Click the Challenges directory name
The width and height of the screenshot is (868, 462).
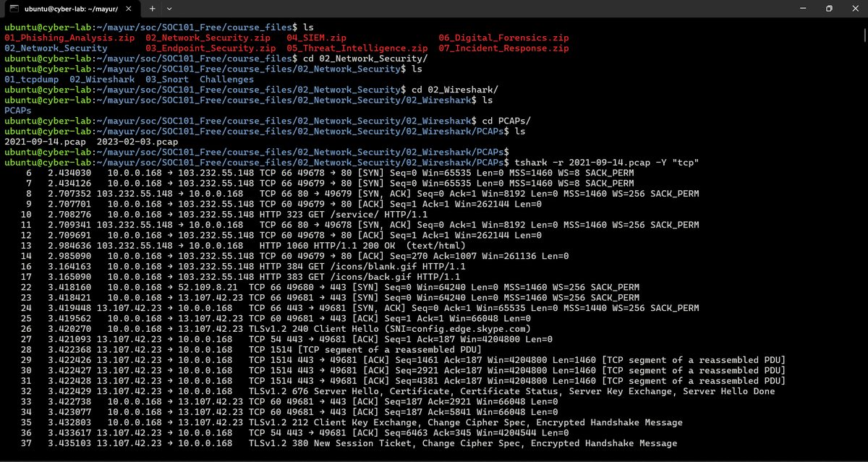click(226, 79)
